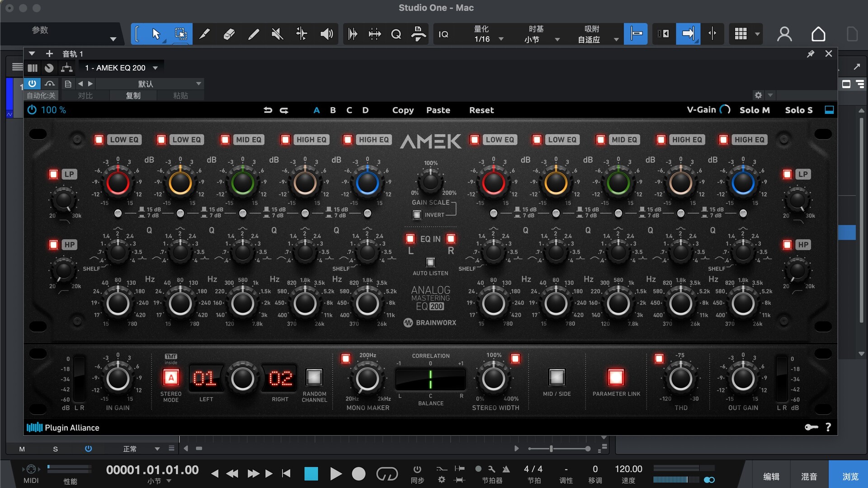This screenshot has width=868, height=488.
Task: Select plugin setting slot C
Action: click(349, 110)
